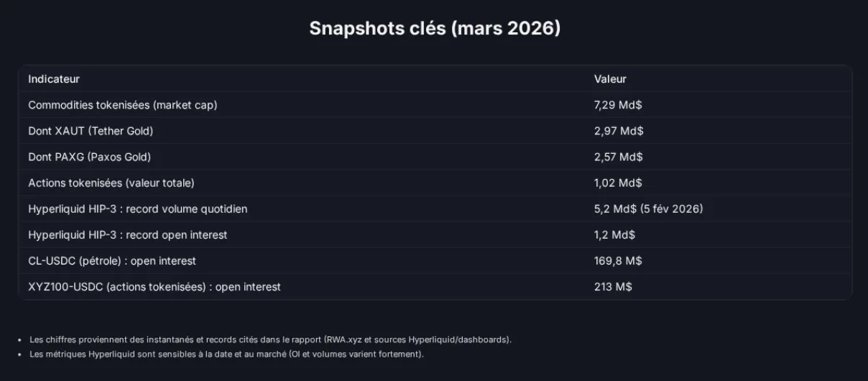
Task: Click the footnote citing RWA.xyz sources
Action: coord(270,339)
